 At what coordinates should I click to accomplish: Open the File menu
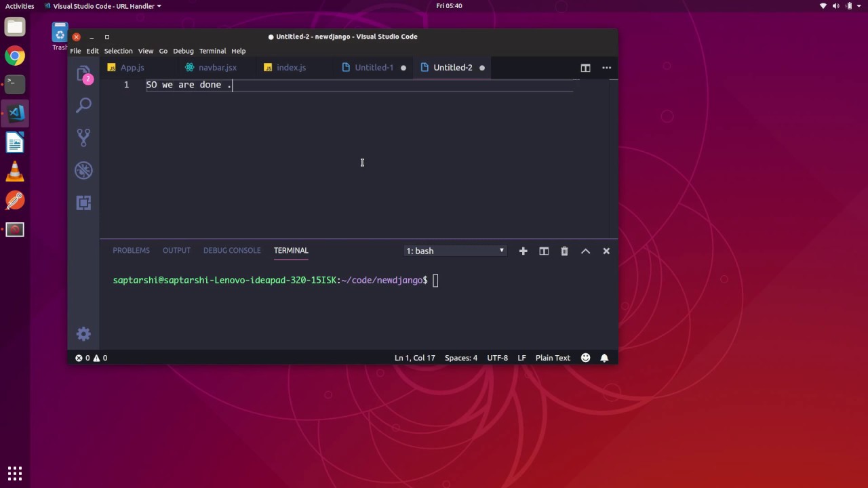(75, 51)
